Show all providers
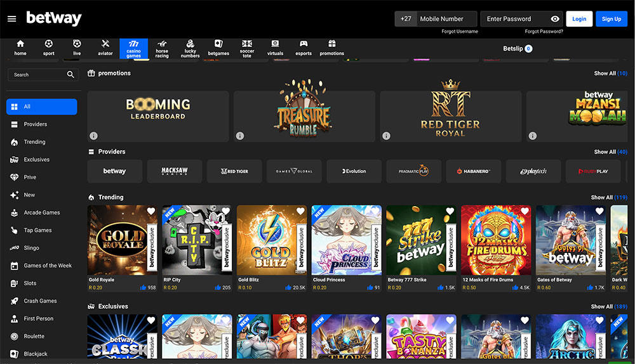Image resolution: width=635 pixels, height=364 pixels. 610,152
